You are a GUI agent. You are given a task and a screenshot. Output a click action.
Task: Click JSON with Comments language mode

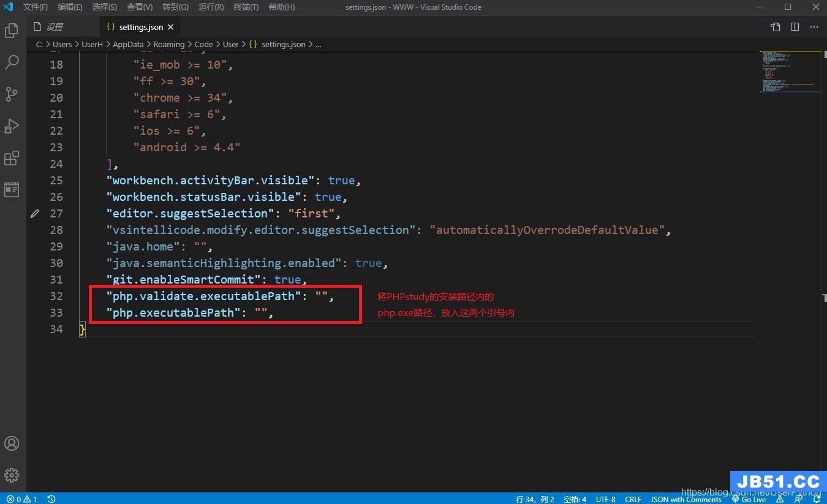tap(686, 499)
